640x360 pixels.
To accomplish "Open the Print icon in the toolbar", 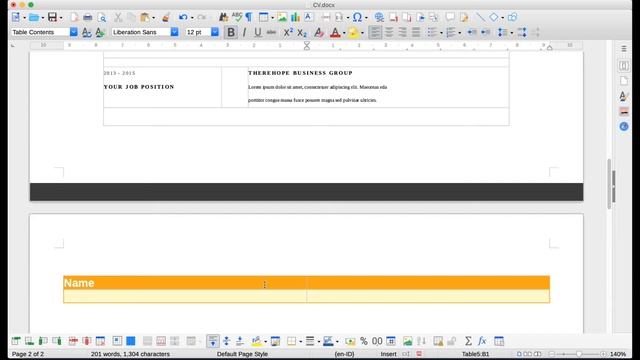I will tap(88, 17).
